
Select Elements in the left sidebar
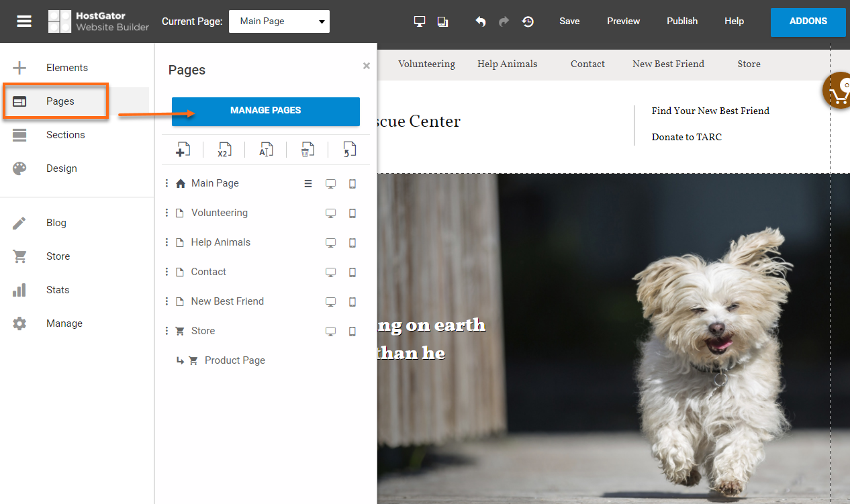coord(66,68)
